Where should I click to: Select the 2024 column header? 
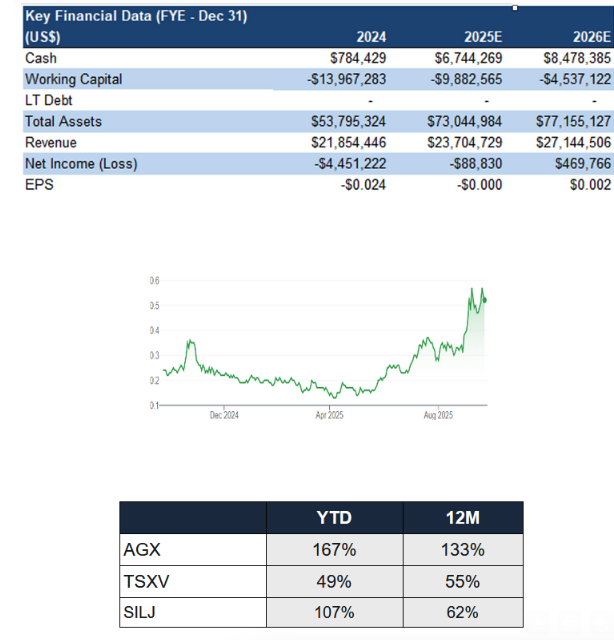pyautogui.click(x=371, y=38)
